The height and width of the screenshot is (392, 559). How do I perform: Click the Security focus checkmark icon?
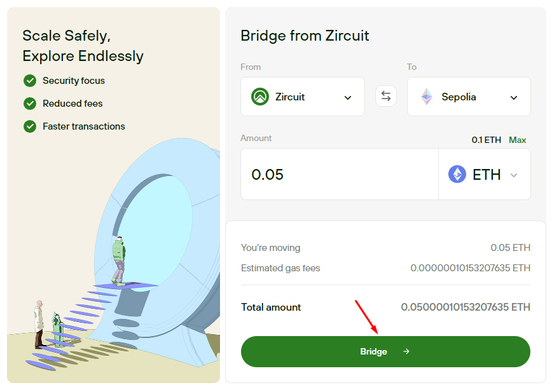click(x=30, y=81)
